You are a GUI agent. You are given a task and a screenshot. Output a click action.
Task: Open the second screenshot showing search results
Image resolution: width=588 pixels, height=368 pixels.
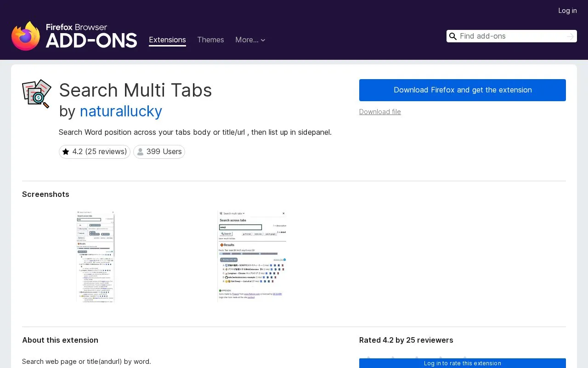coord(252,257)
